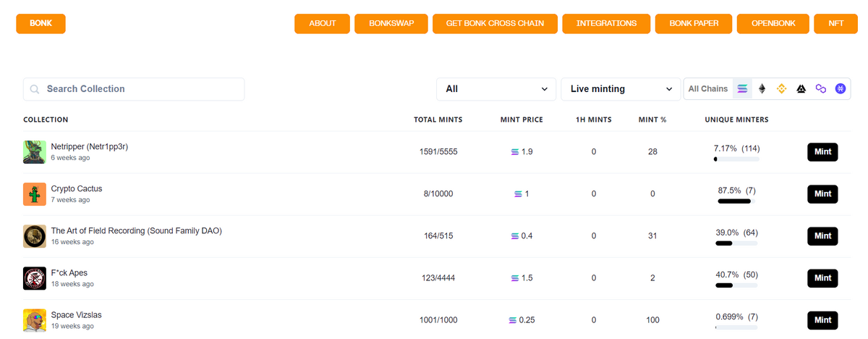This screenshot has height=339, width=868.
Task: Click the 0.699% (7) unique minters text
Action: point(737,316)
